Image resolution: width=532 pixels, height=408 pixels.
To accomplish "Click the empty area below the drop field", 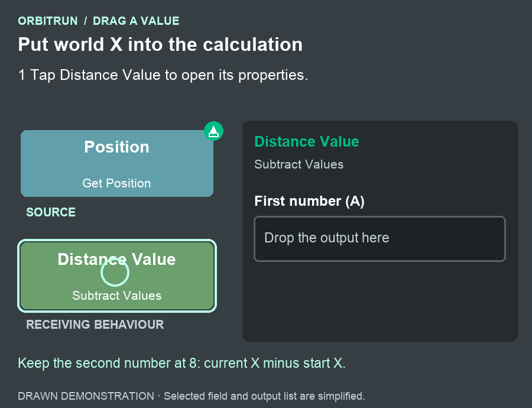I will [379, 300].
